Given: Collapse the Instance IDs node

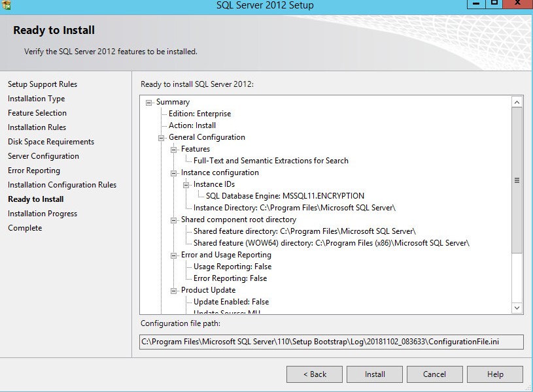Looking at the screenshot, I should (x=186, y=185).
